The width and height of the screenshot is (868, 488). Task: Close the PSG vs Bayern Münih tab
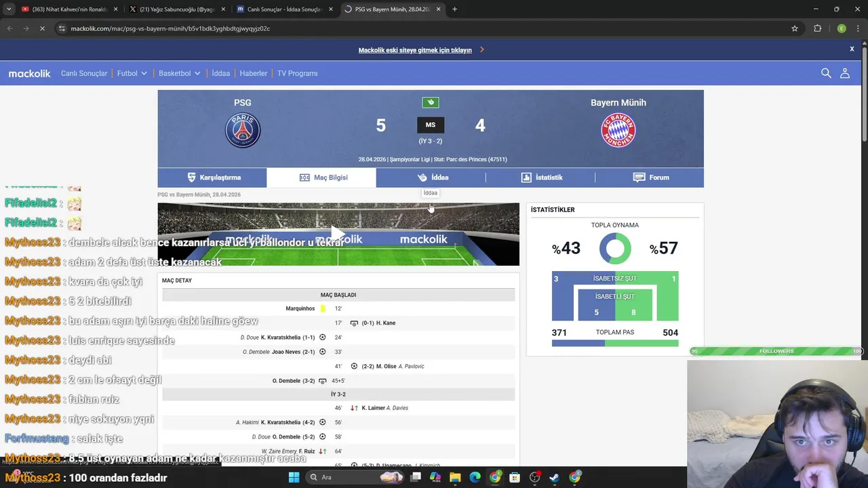(438, 9)
